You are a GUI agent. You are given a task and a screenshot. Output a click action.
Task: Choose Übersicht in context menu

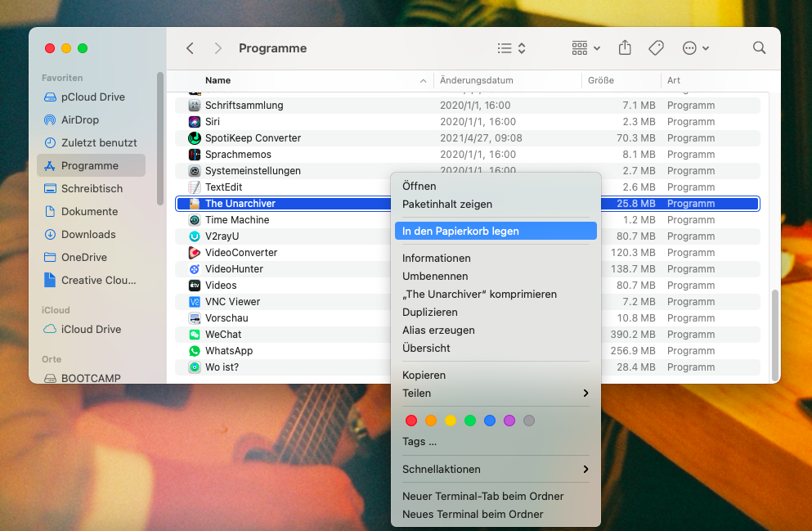(496, 348)
